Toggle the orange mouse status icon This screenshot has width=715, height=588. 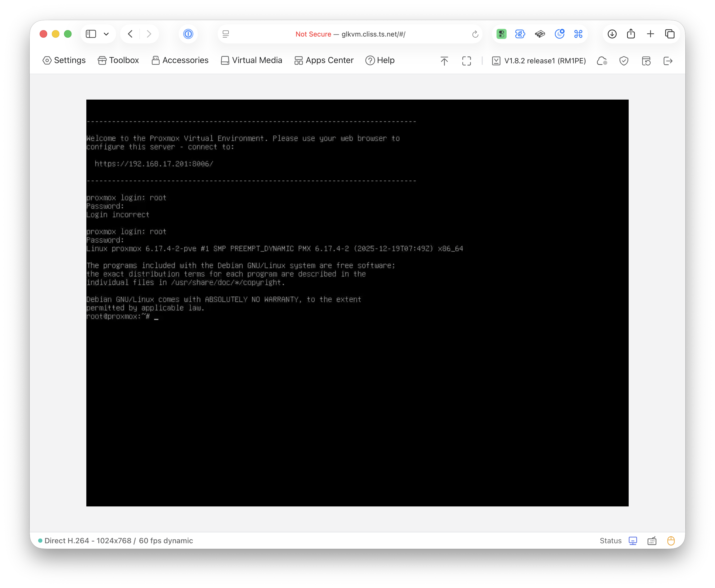671,541
